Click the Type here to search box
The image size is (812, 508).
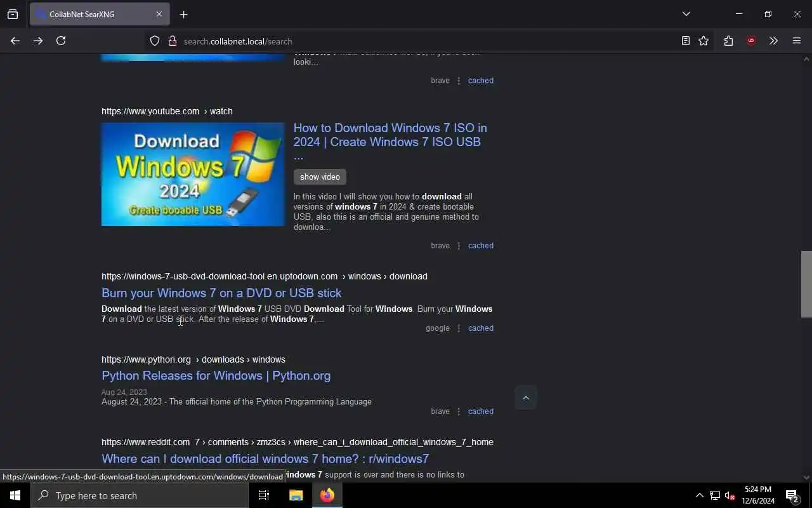coord(140,495)
